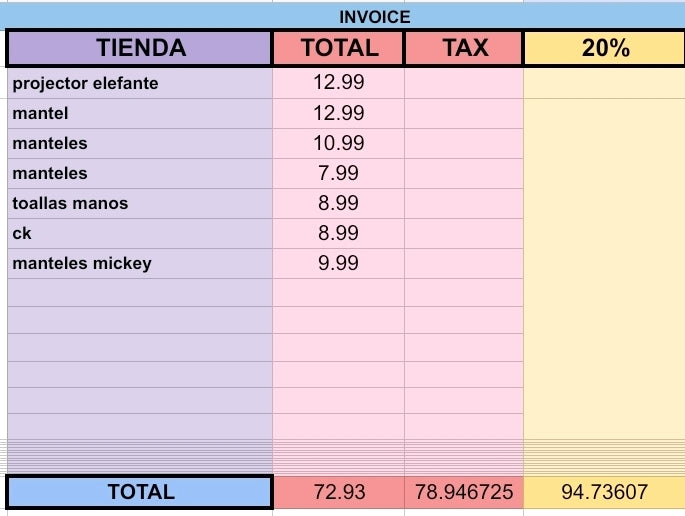Click the blue TOTAL label in bottom row
The width and height of the screenshot is (685, 516).
pos(140,492)
